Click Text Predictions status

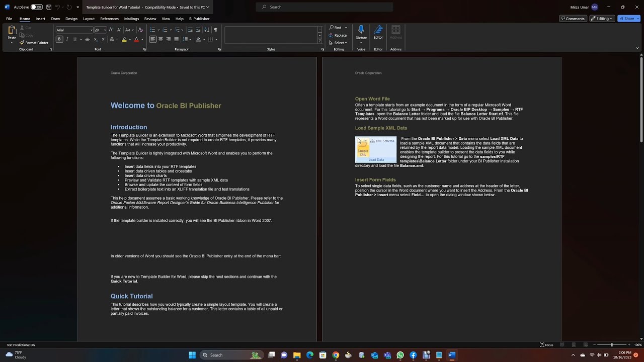(x=21, y=345)
